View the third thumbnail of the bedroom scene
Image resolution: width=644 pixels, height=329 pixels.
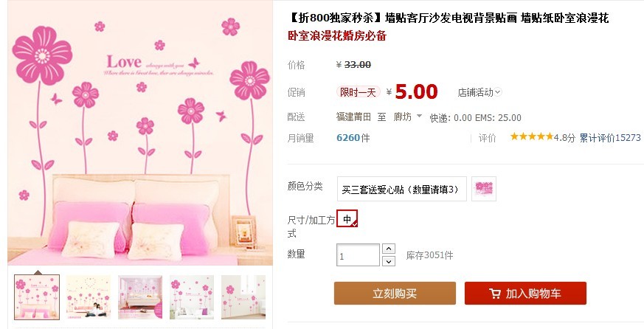point(140,297)
